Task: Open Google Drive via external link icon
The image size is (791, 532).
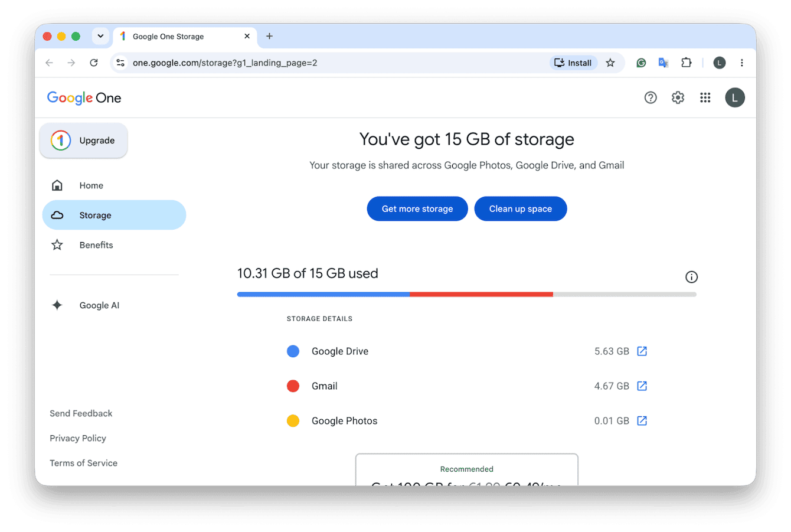Action: tap(642, 351)
